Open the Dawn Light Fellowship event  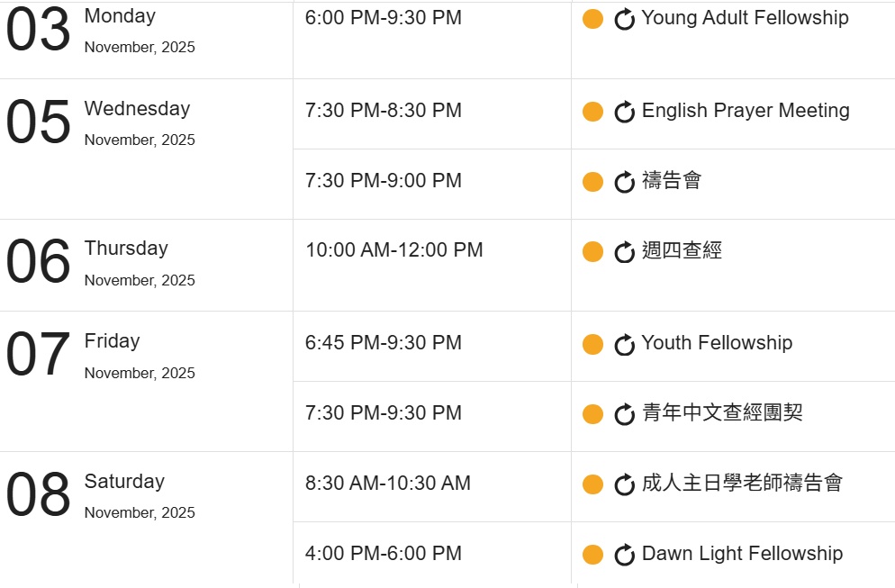(x=742, y=554)
